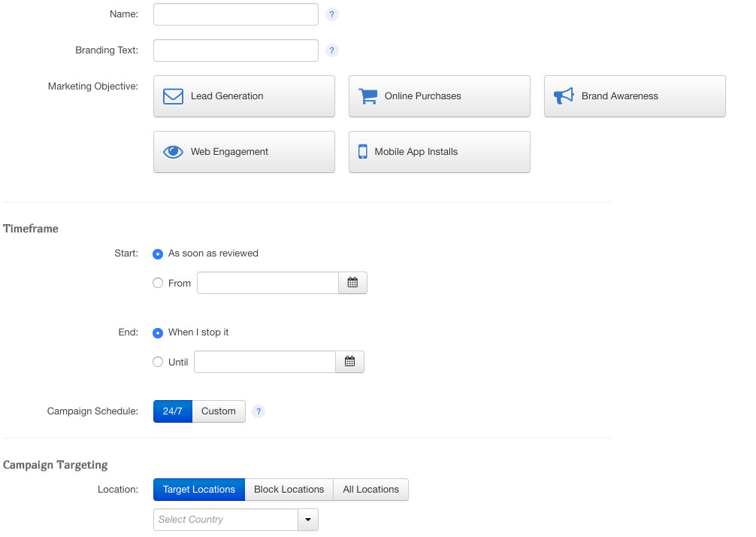Click into the Name text field
Screen dimensions: 756x537
coord(236,14)
